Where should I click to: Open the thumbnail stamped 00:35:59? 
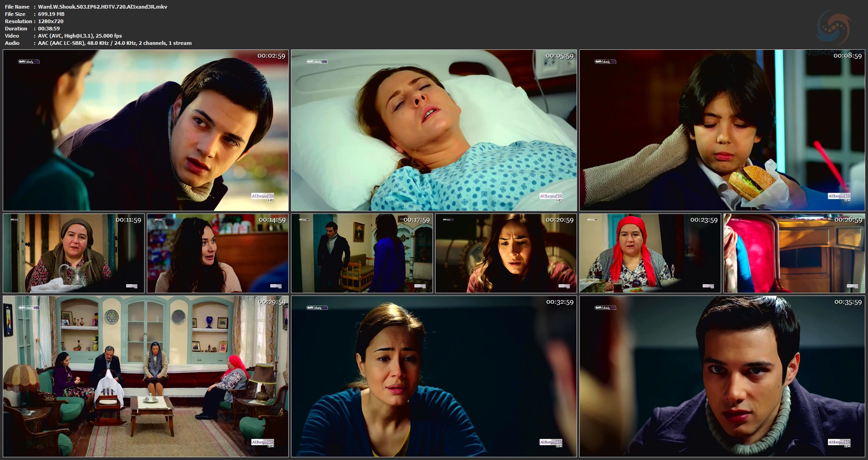(x=722, y=376)
